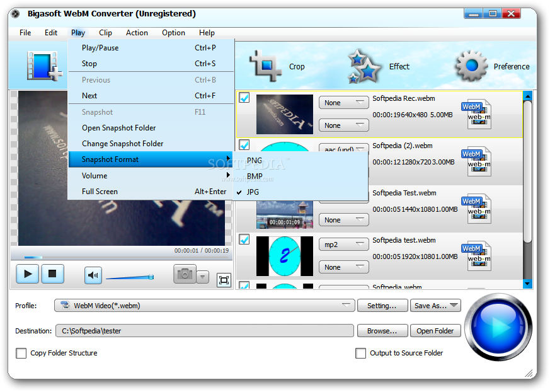Choose Full Screen menu entry

151,191
